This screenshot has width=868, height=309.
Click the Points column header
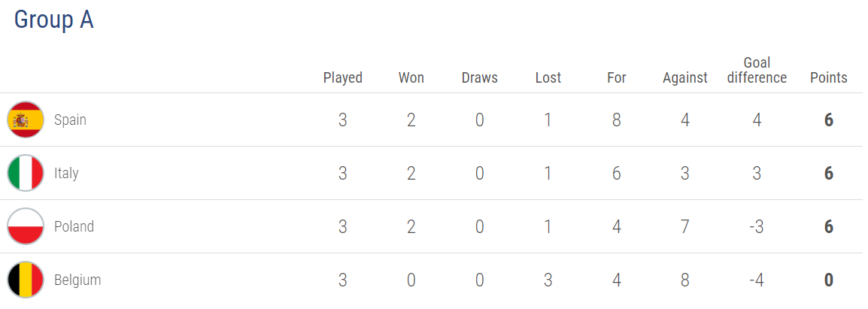click(x=829, y=77)
